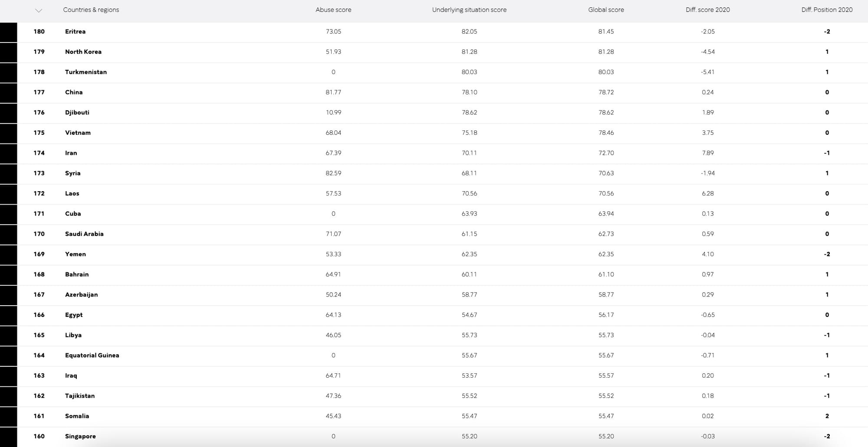This screenshot has height=447, width=868.
Task: Click Iran's global score 72.70
Action: point(606,153)
